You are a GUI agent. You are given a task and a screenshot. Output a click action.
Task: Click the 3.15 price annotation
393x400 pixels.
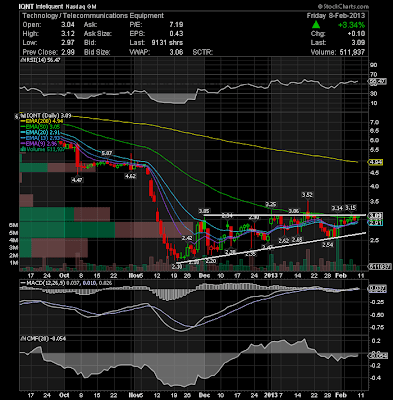pos(351,208)
